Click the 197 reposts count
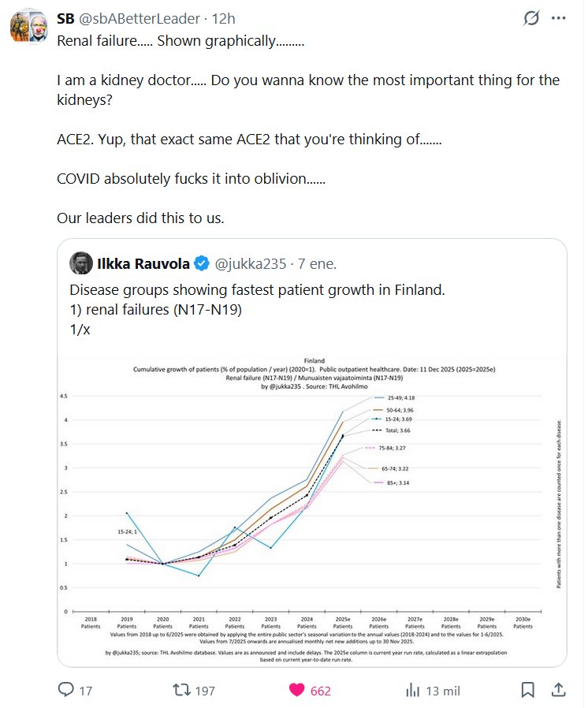 pyautogui.click(x=205, y=691)
